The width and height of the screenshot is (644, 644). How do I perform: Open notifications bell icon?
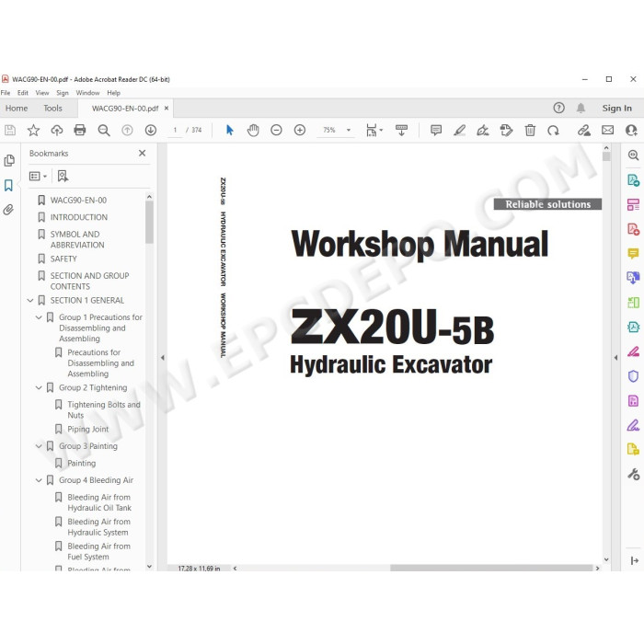581,108
